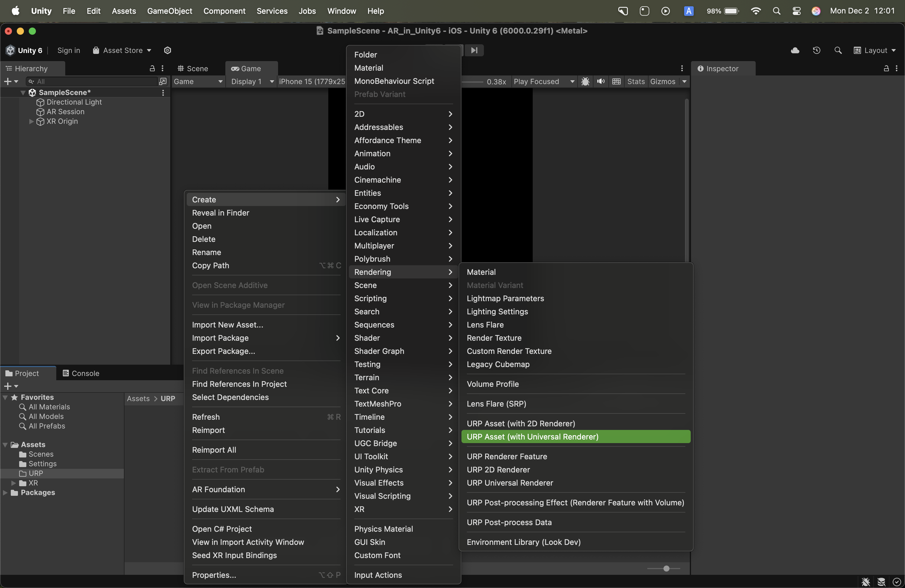905x588 pixels.
Task: Click the frame debugger grid icon
Action: pyautogui.click(x=617, y=81)
